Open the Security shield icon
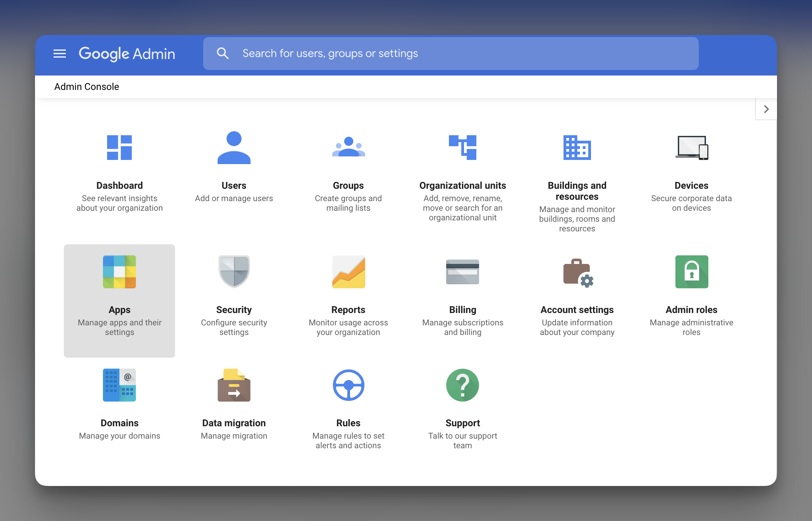This screenshot has height=521, width=812. click(234, 271)
